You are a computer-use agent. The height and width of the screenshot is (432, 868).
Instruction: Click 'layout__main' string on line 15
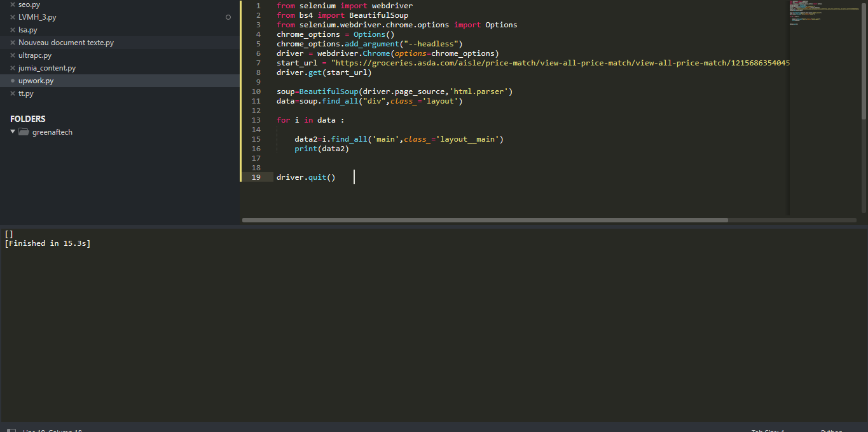(467, 139)
